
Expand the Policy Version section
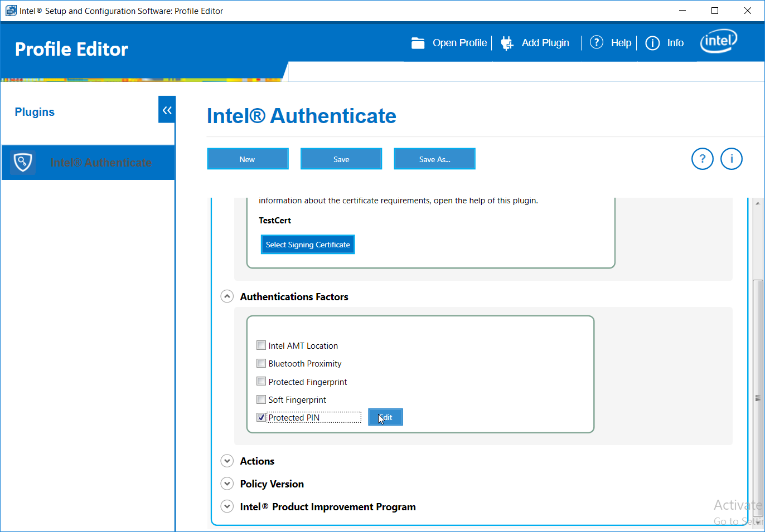click(x=227, y=484)
